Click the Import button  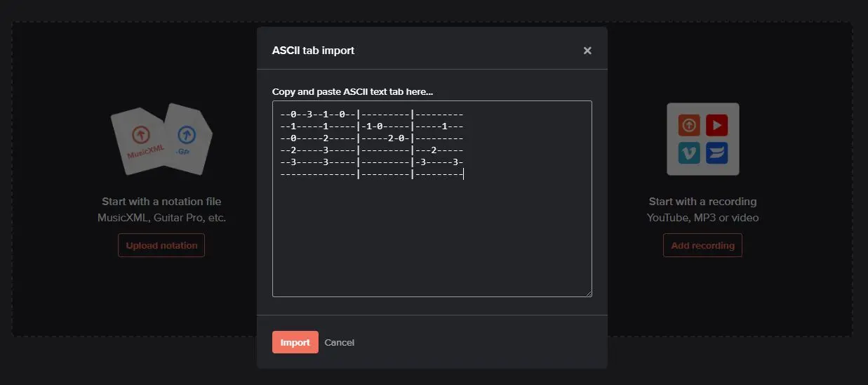coord(295,342)
